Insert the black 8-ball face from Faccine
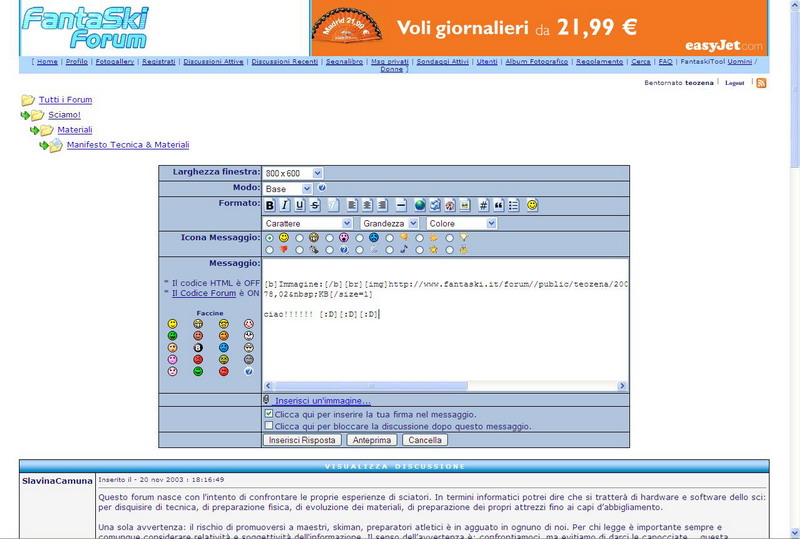Viewport: 800px width, 539px height. coord(198,348)
